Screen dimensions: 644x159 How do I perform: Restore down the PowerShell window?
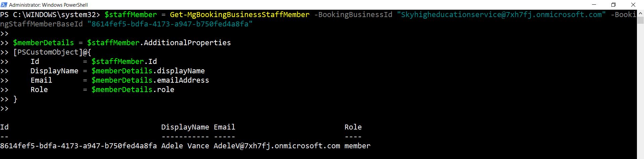point(613,5)
